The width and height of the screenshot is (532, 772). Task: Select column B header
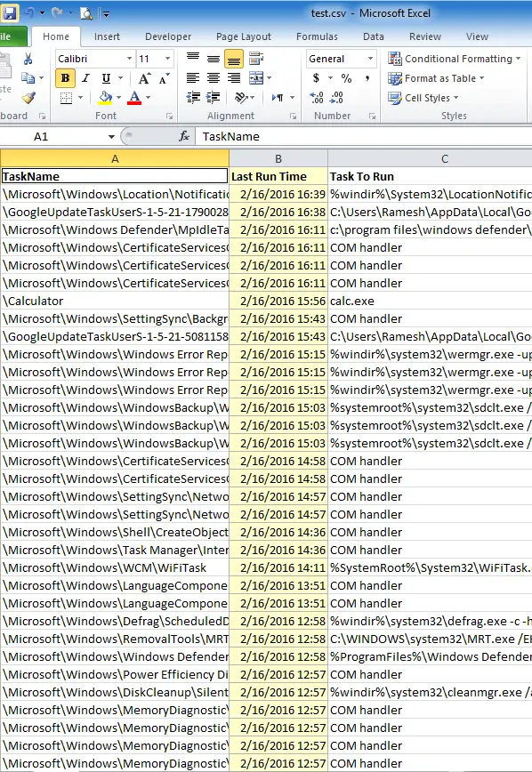point(278,158)
